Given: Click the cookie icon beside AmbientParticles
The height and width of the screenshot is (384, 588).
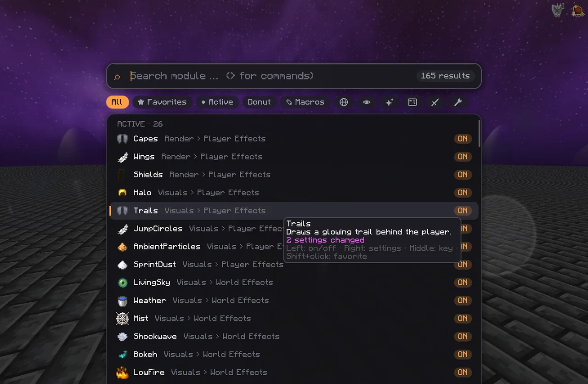Looking at the screenshot, I should (122, 247).
